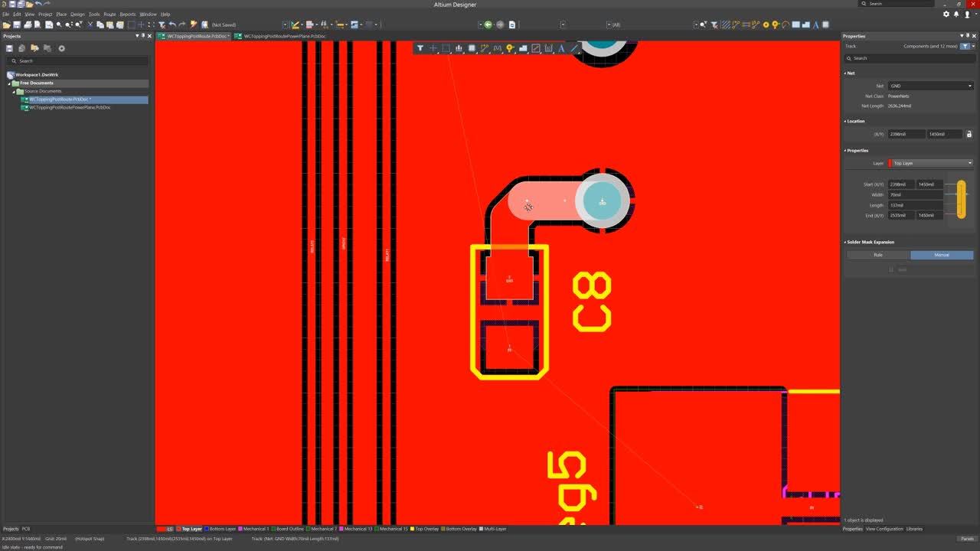Click the selection filter funnel in the active bar
The image size is (980, 551).
pyautogui.click(x=420, y=48)
